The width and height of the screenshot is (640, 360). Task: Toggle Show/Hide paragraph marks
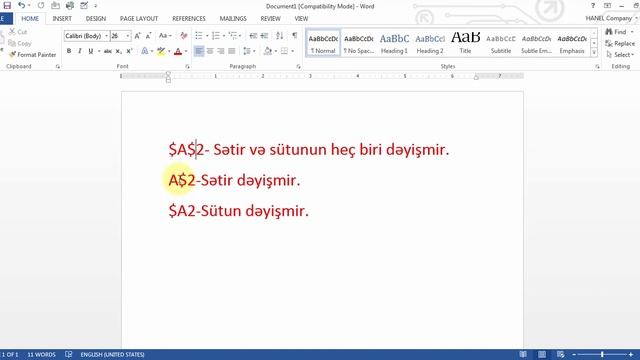tap(294, 36)
